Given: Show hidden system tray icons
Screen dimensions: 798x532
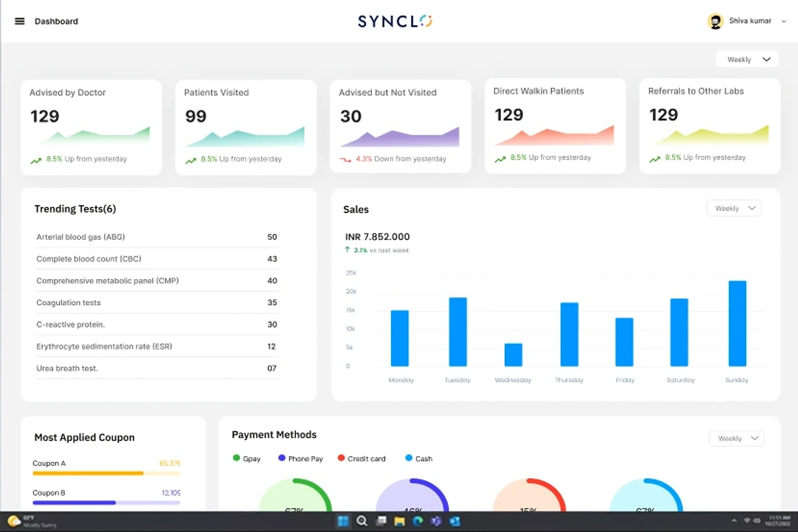Looking at the screenshot, I should [734, 521].
